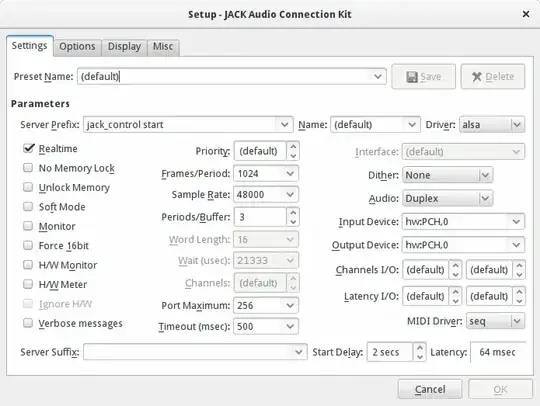Click the 64 msec latency readout
Screen dimensions: 540x406
pos(497,352)
